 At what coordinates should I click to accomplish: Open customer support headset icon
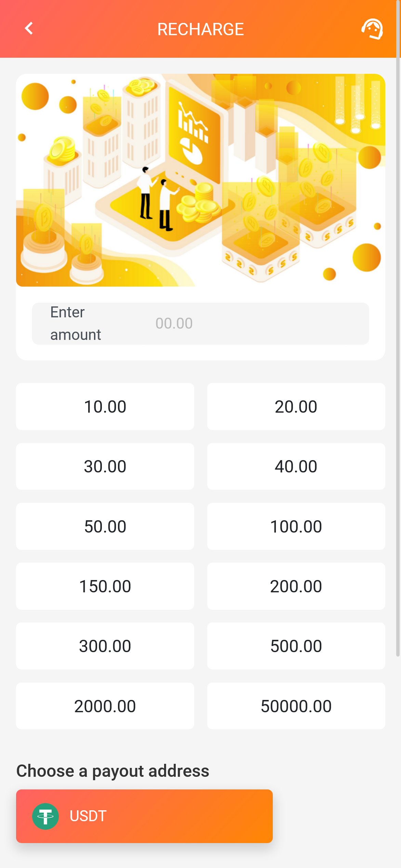click(372, 29)
